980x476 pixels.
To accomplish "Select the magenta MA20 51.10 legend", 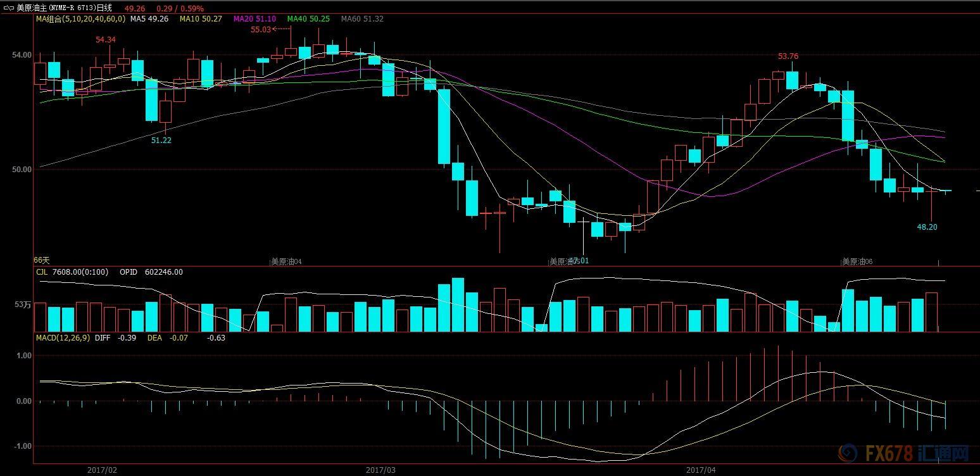I will tap(254, 19).
